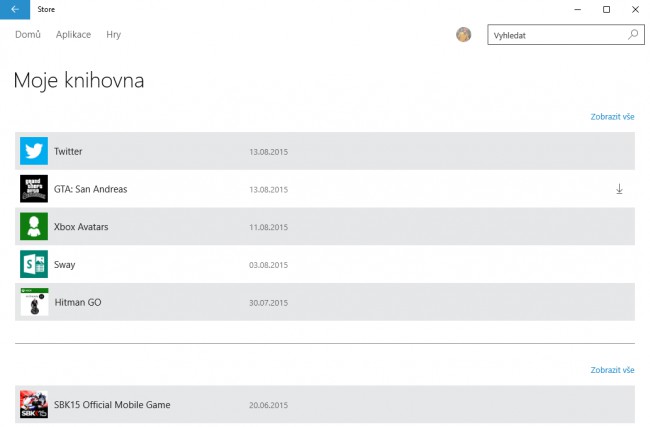Open the Hitman GO thumbnail
650x427 pixels.
point(34,302)
